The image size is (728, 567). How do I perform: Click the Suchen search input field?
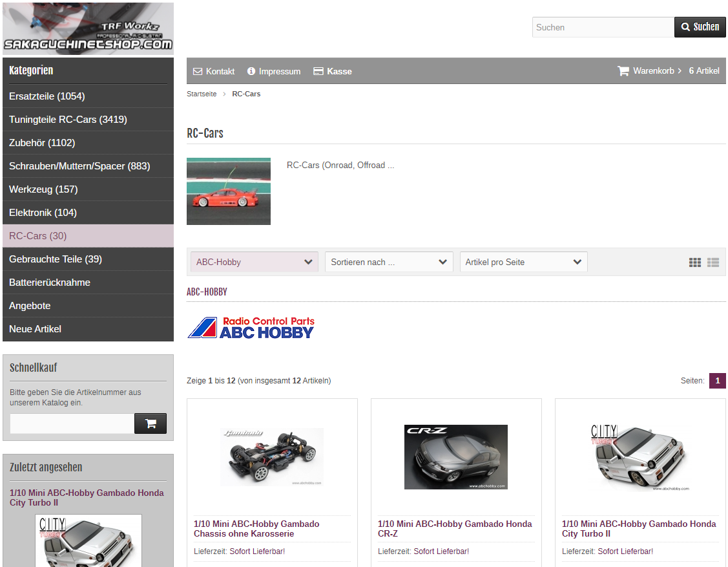(x=603, y=27)
